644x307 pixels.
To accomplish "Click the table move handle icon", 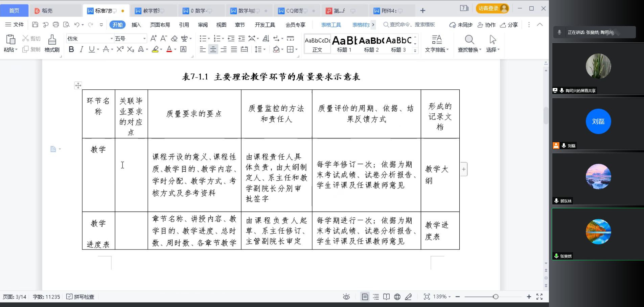I will 78,86.
